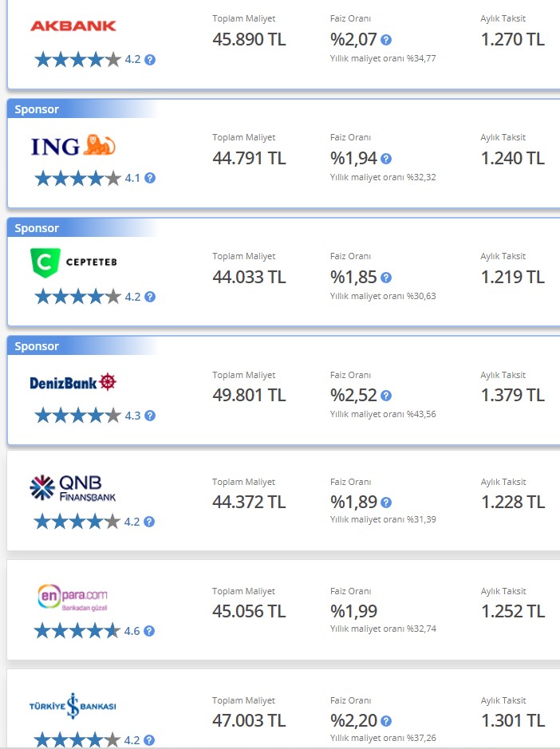Click help icon next to Akbank 4.2 rating
Screen dimensions: 560x749
coord(150,60)
